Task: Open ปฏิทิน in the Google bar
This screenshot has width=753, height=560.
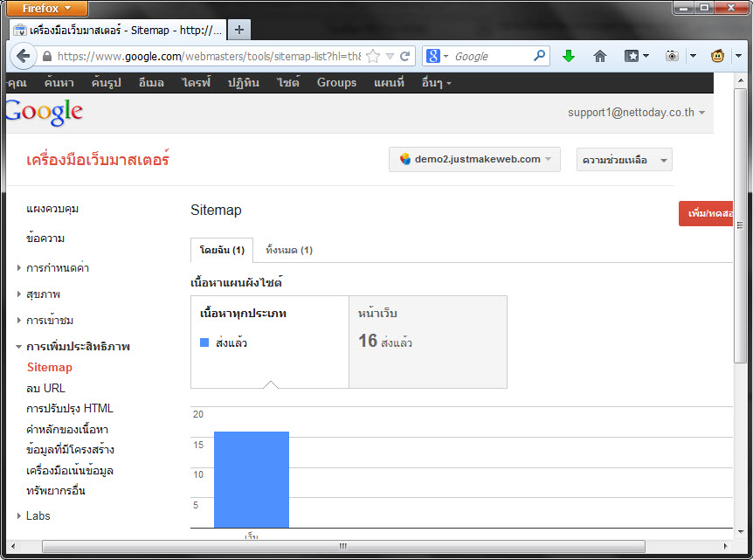Action: [x=244, y=83]
